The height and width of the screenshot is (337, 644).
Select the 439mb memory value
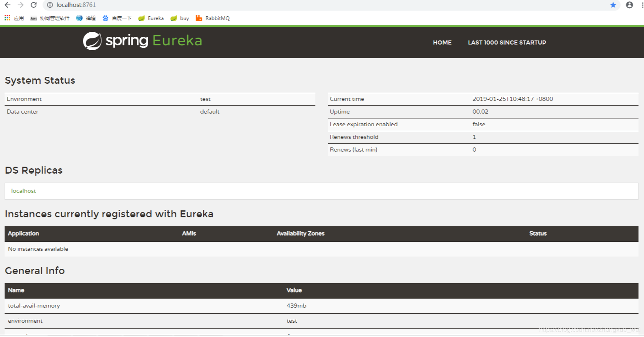click(296, 306)
